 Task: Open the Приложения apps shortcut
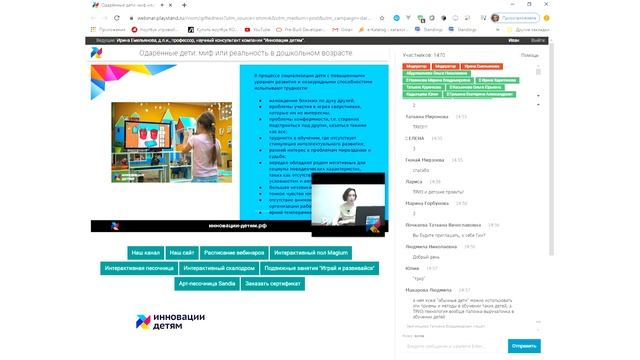pos(108,30)
